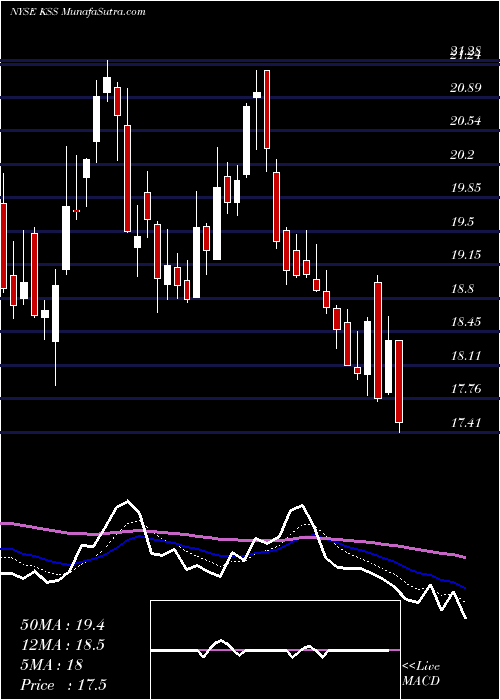The image size is (500, 700).
Task: Click the NYSE KSS MunafaSutra.com title
Action: (x=77, y=12)
